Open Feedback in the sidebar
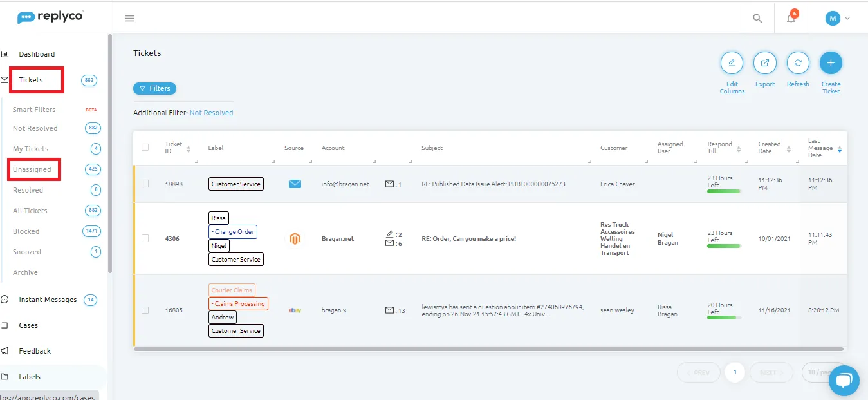 click(35, 351)
